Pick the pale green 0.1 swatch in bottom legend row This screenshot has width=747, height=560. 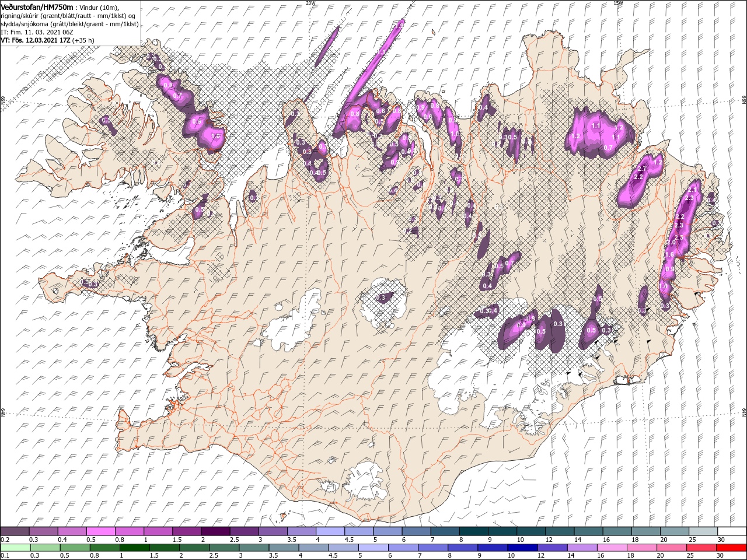(16, 548)
